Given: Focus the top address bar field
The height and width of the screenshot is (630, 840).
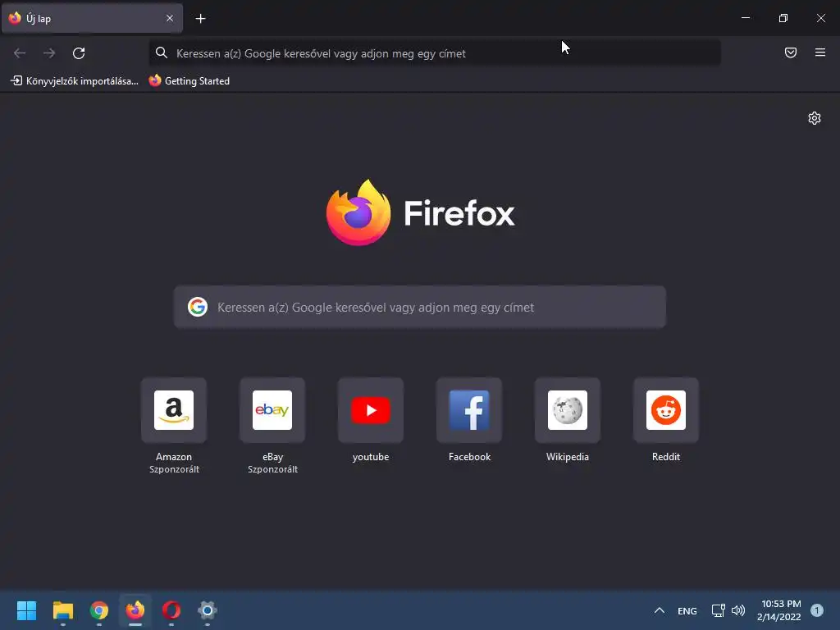Looking at the screenshot, I should [x=435, y=53].
